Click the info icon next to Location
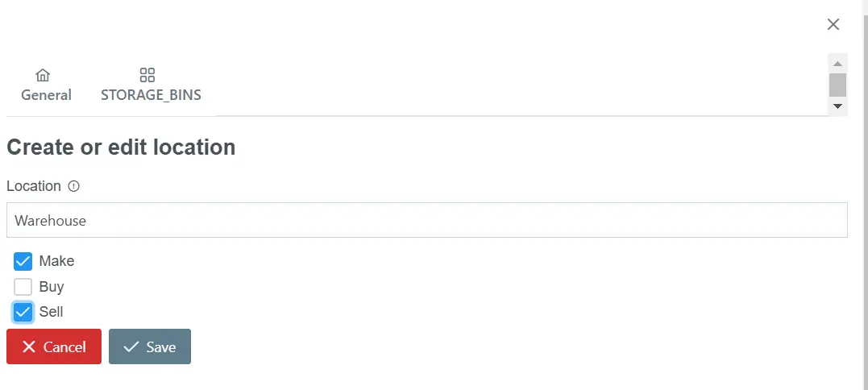Screen dimensions: 868x390 click(x=73, y=186)
